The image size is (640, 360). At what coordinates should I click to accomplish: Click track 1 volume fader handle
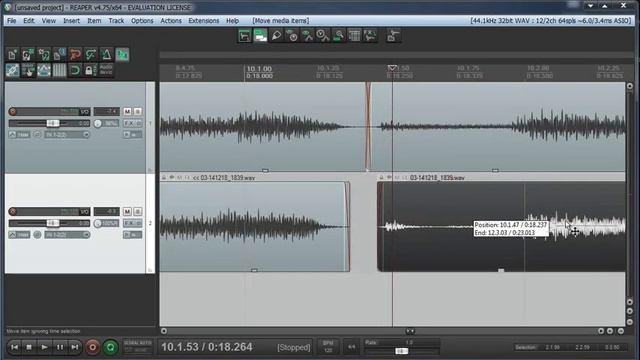coord(52,123)
